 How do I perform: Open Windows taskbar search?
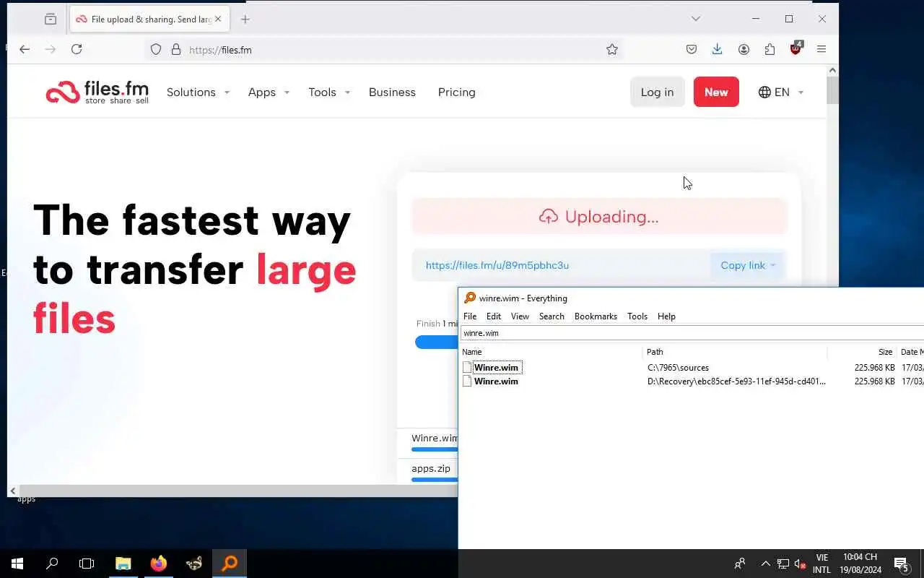(x=52, y=564)
